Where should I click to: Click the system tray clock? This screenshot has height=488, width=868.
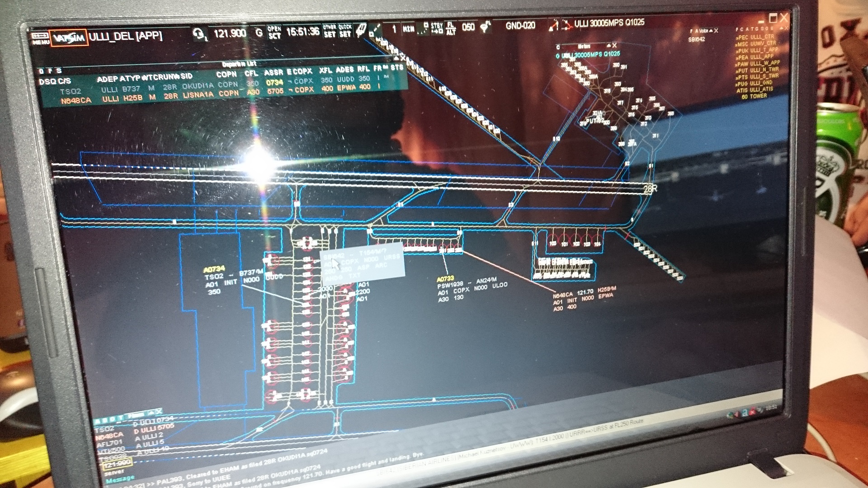pyautogui.click(x=772, y=407)
